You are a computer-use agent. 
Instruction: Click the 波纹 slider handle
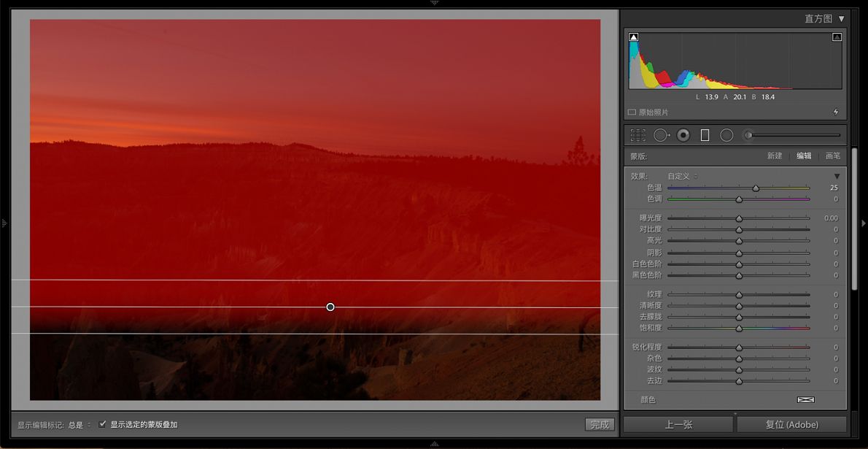tap(739, 370)
